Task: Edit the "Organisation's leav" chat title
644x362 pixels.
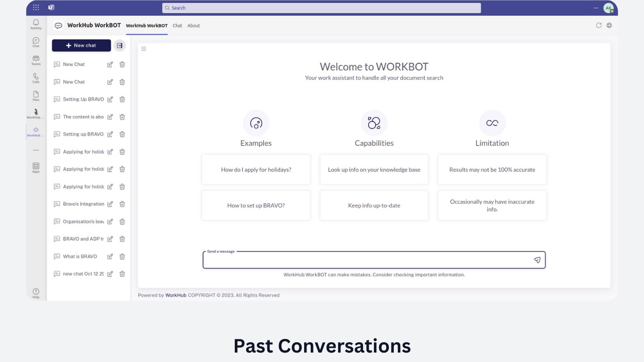Action: (x=110, y=222)
